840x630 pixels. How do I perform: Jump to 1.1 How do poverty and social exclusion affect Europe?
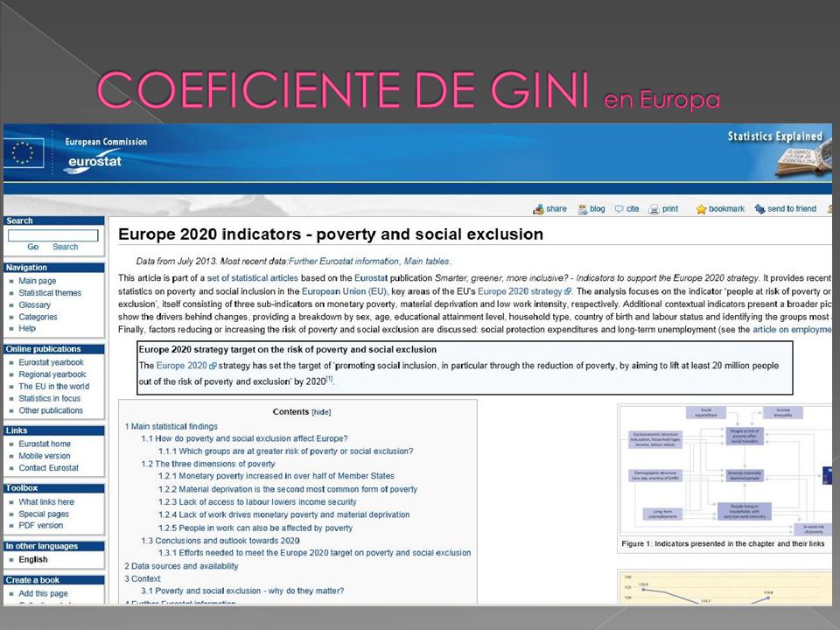pos(244,438)
